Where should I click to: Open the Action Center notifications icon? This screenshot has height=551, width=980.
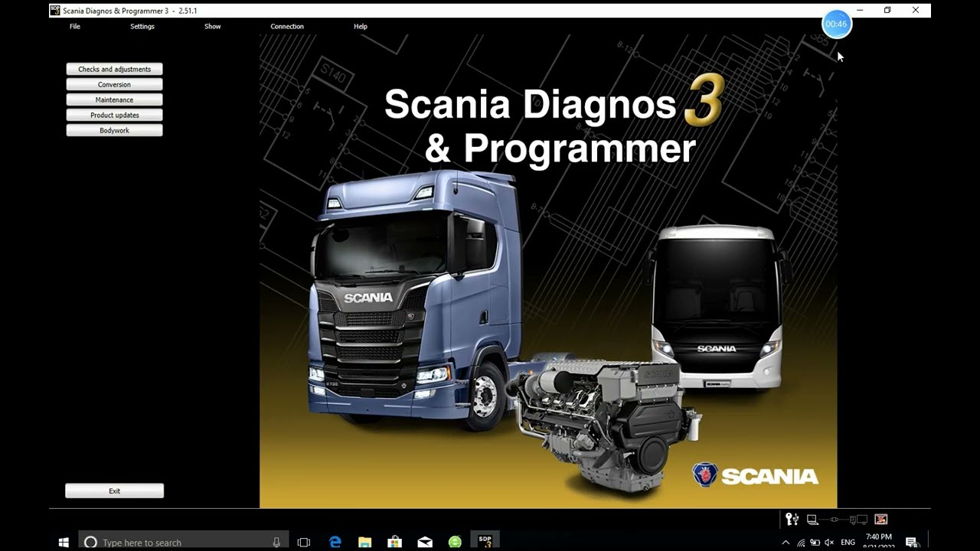coord(911,543)
